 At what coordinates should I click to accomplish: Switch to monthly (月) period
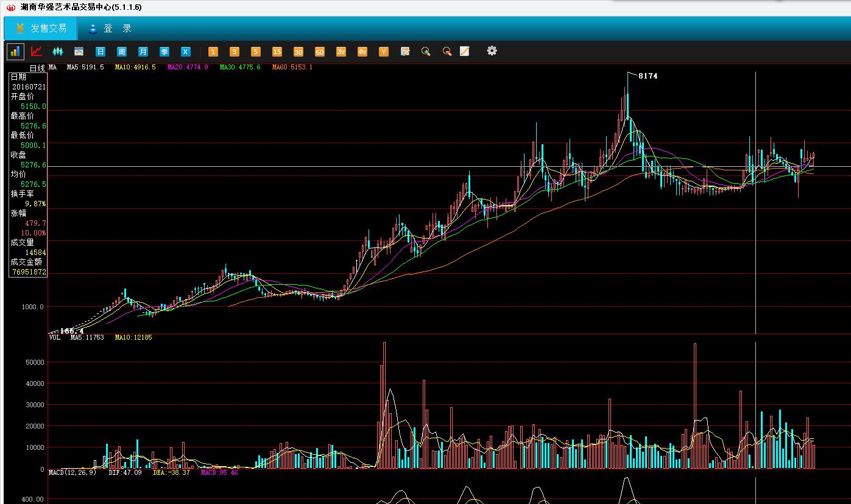(143, 52)
